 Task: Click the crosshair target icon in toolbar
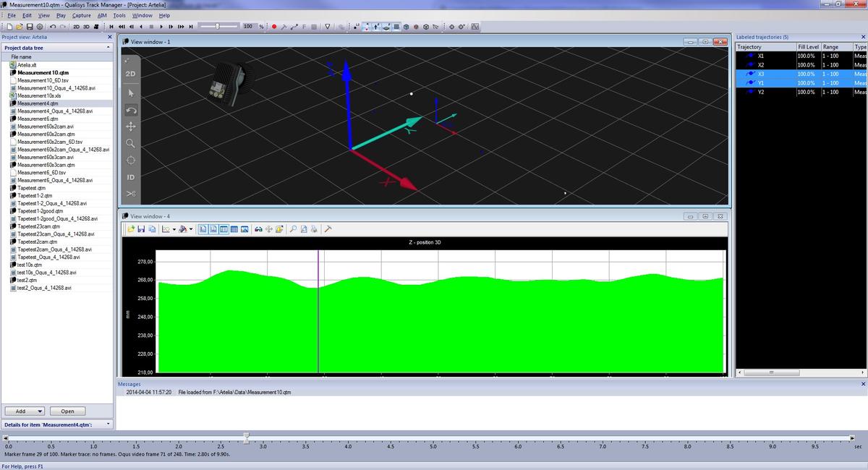point(452,27)
